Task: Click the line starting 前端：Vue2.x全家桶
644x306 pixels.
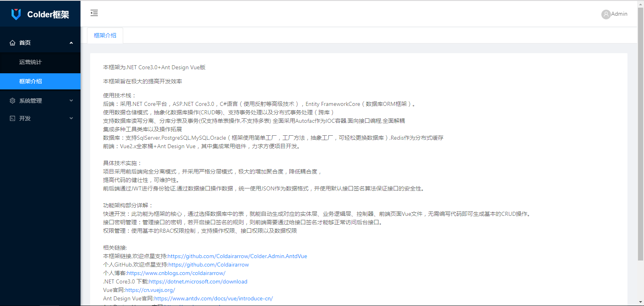Action: click(202, 146)
